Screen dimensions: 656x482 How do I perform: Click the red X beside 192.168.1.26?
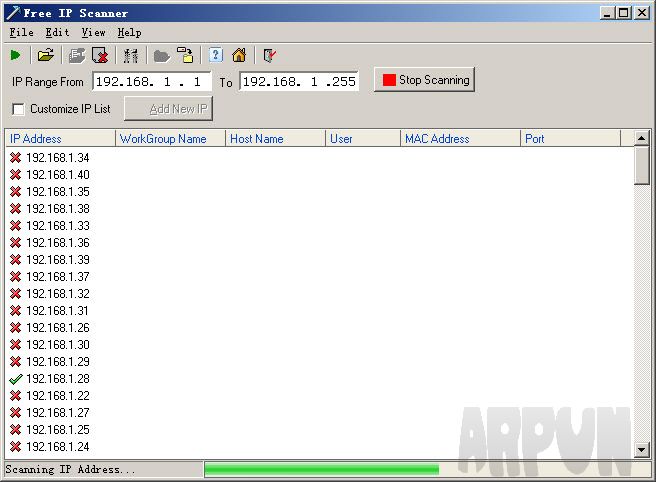[x=15, y=328]
